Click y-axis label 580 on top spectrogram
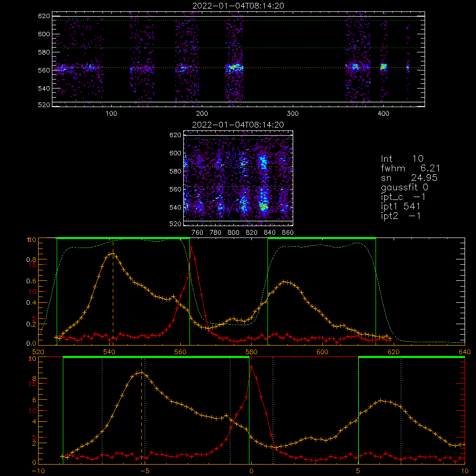Image resolution: width=476 pixels, height=476 pixels. click(x=44, y=52)
